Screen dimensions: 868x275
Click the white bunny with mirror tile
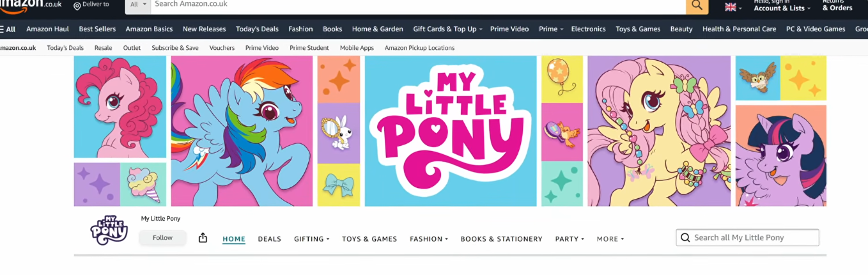339,133
